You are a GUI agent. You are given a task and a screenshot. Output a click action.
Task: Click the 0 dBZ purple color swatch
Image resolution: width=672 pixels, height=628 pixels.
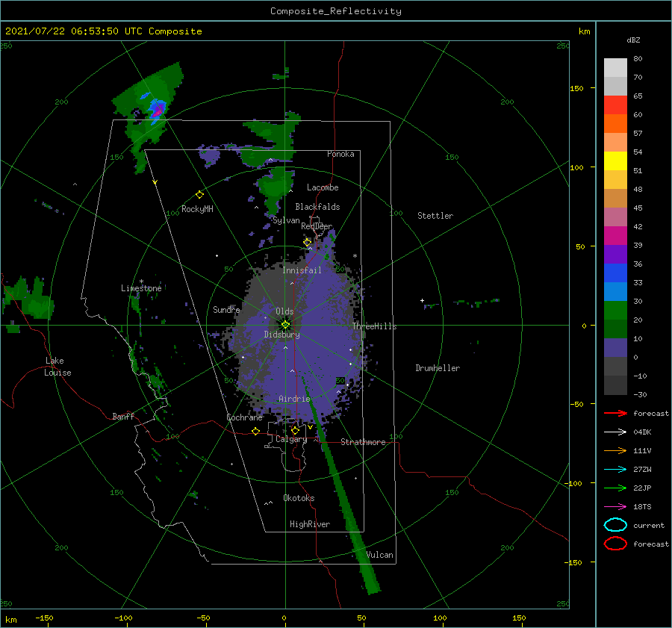[615, 348]
